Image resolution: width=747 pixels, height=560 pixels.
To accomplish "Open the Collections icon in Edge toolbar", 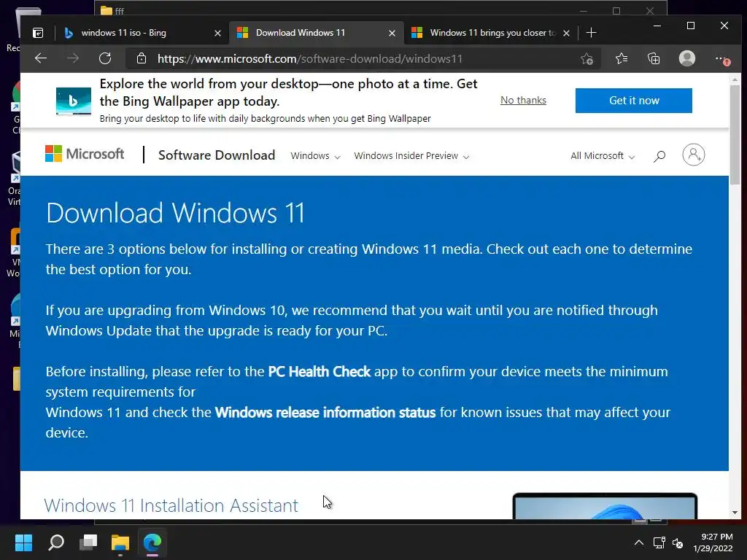I will click(654, 58).
